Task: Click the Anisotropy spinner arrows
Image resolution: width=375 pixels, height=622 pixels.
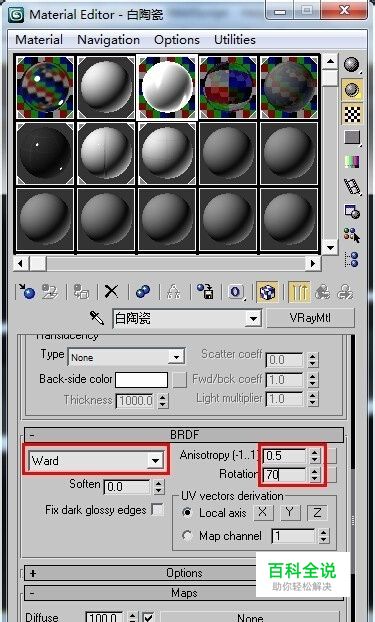Action: point(315,455)
